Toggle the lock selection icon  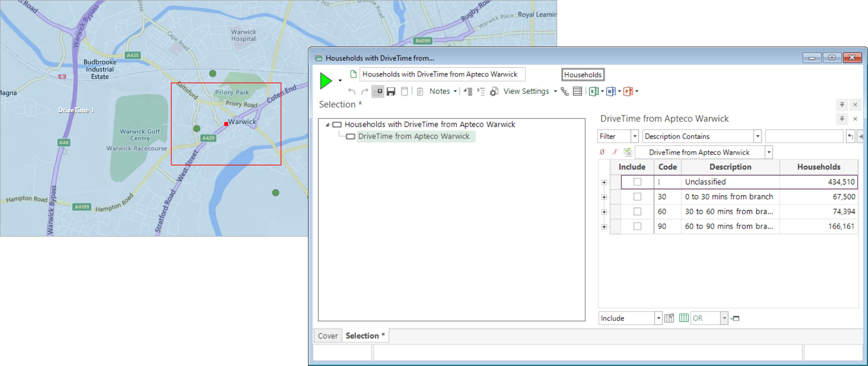pos(378,91)
